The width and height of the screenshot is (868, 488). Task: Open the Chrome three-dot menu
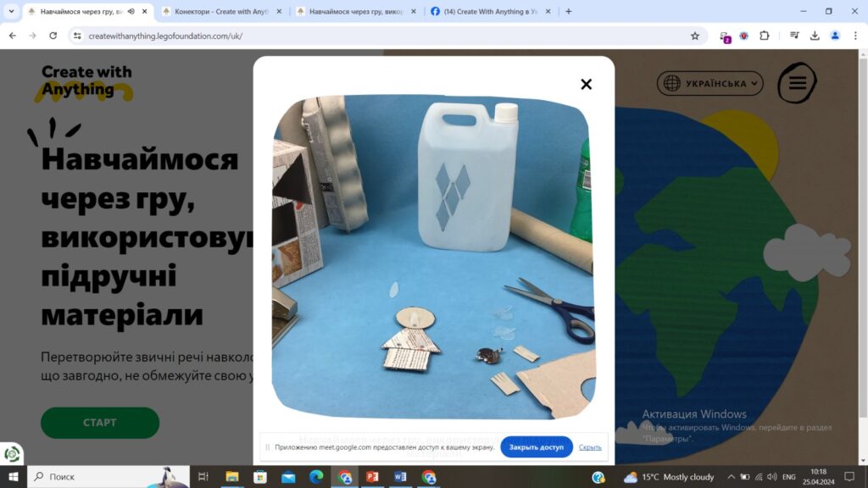[855, 36]
